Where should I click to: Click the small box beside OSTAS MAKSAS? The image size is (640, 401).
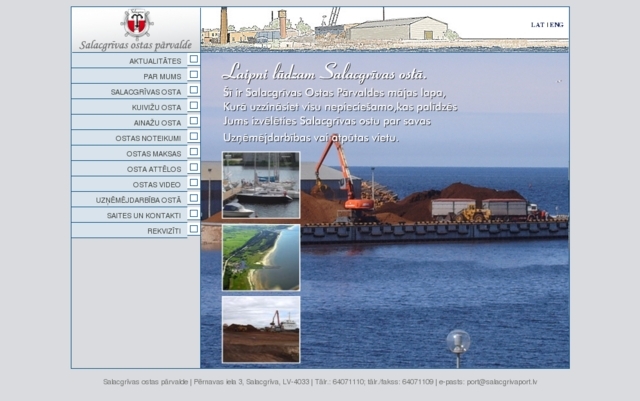click(x=194, y=152)
